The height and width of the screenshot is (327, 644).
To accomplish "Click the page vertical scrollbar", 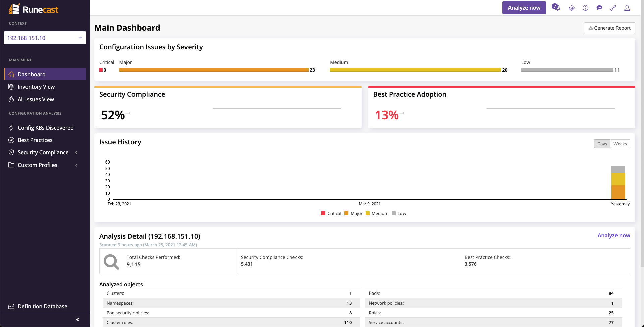I will (x=642, y=134).
